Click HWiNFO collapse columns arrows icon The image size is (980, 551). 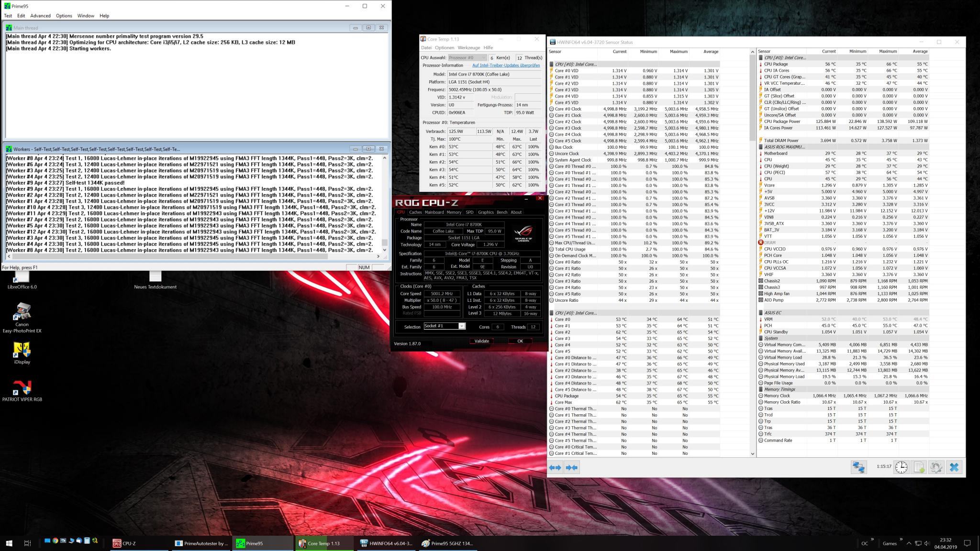coord(572,467)
